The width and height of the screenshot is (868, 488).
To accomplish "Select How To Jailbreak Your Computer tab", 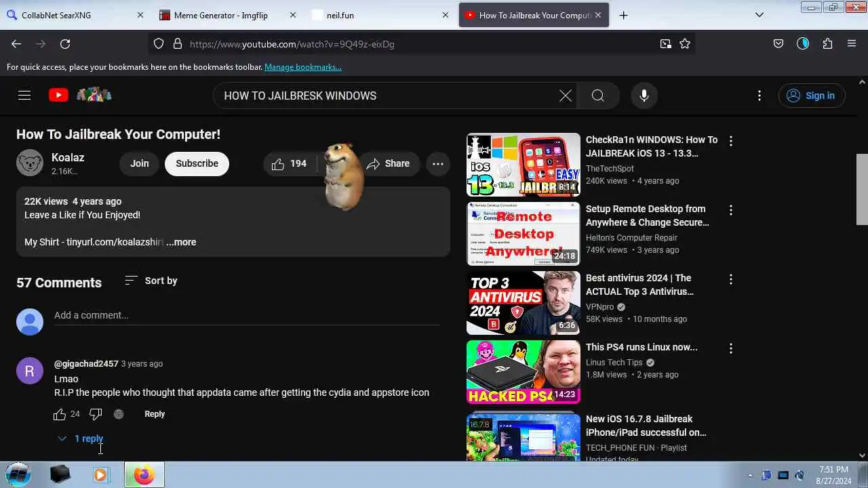I will pos(534,15).
